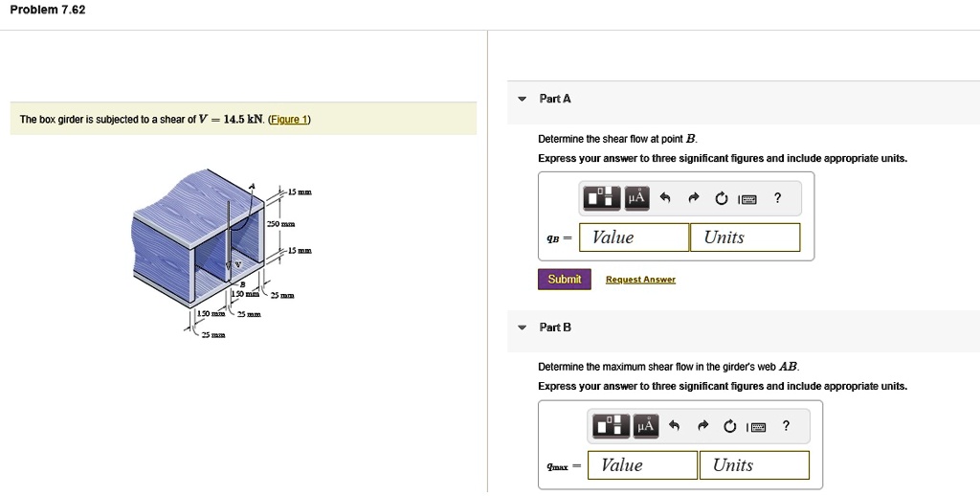The width and height of the screenshot is (980, 496).
Task: Focus the qmax Units input field
Action: coord(754,465)
